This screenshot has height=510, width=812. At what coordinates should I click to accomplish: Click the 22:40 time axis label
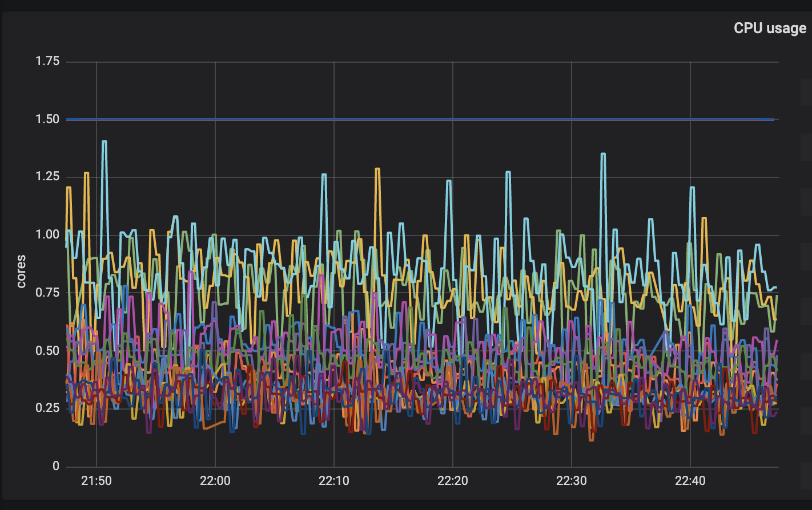[x=690, y=480]
